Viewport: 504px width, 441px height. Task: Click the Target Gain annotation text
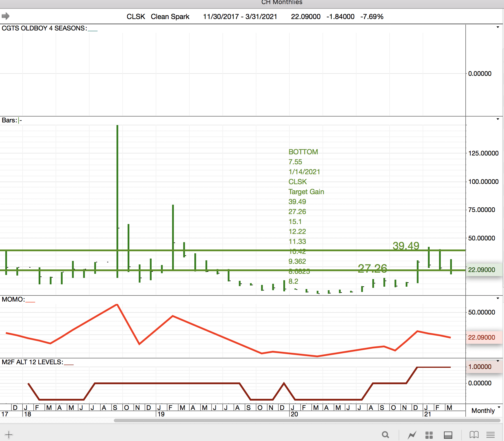click(306, 192)
